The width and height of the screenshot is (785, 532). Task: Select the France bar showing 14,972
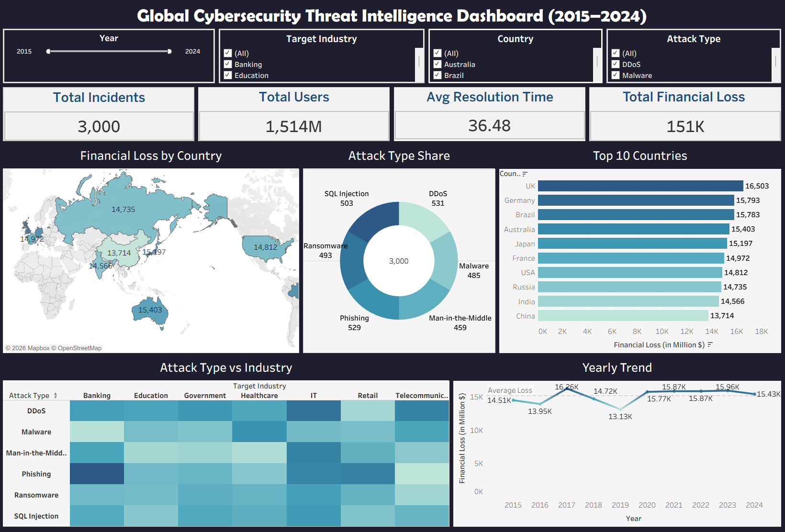[x=631, y=258]
